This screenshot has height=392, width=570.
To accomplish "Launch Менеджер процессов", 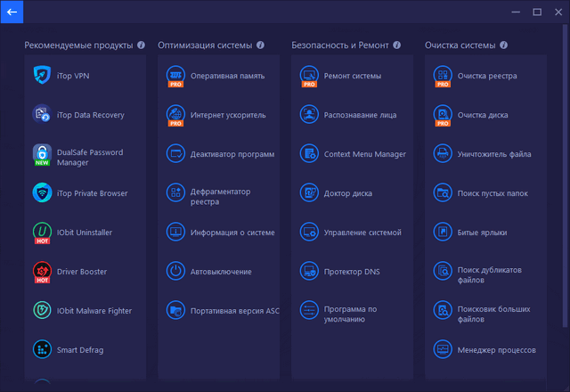I will pos(496,350).
